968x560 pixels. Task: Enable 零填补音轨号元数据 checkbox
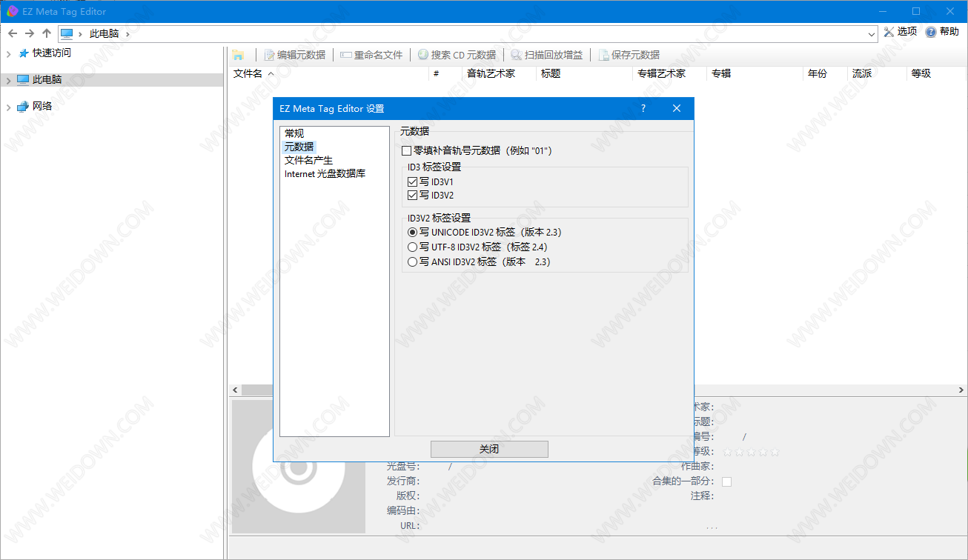coord(406,151)
